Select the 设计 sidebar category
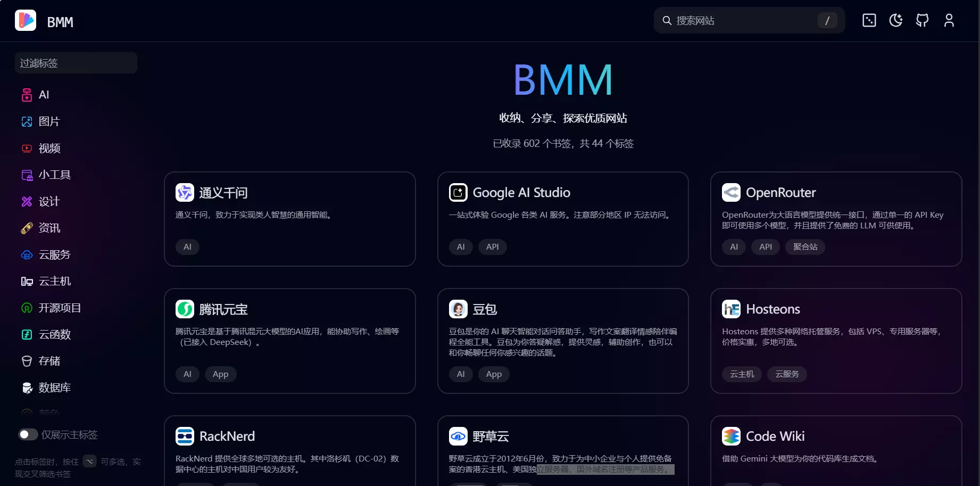980x486 pixels. pos(27,201)
